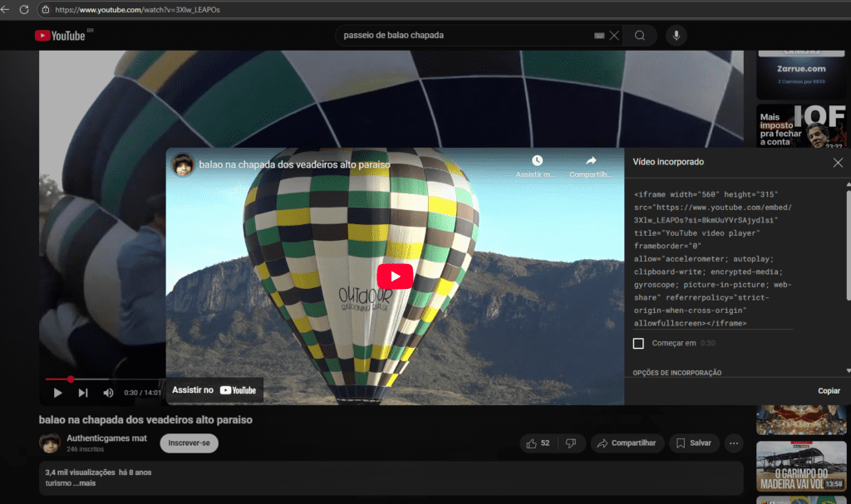The width and height of the screenshot is (851, 504).
Task: Go back using the browser back arrow
Action: pos(6,9)
